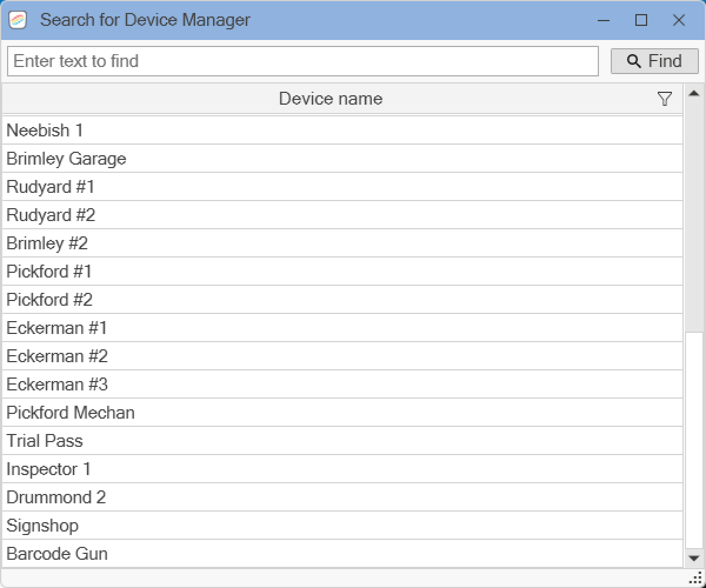Select the Signshop row
The image size is (706, 588).
[x=342, y=526]
